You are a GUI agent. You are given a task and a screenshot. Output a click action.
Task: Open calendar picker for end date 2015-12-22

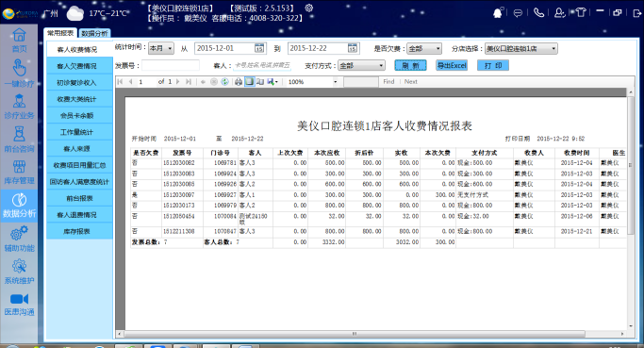[x=353, y=48]
